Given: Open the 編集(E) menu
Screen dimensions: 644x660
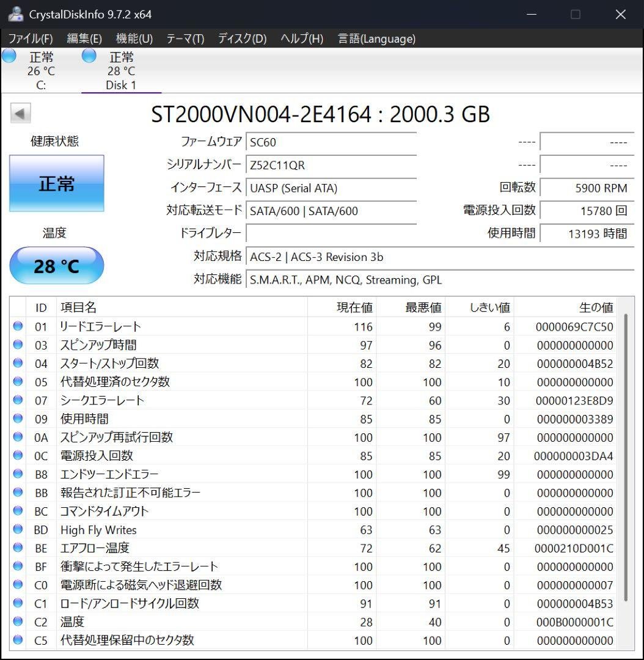Looking at the screenshot, I should (84, 38).
